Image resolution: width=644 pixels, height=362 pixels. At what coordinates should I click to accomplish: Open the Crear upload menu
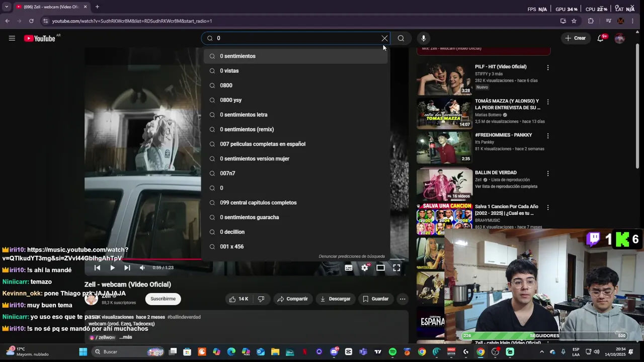(x=576, y=38)
